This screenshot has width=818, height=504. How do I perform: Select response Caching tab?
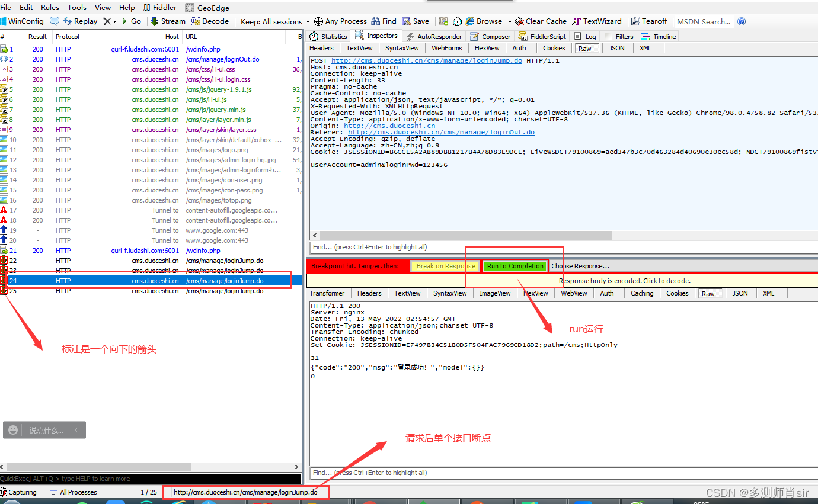pos(642,293)
